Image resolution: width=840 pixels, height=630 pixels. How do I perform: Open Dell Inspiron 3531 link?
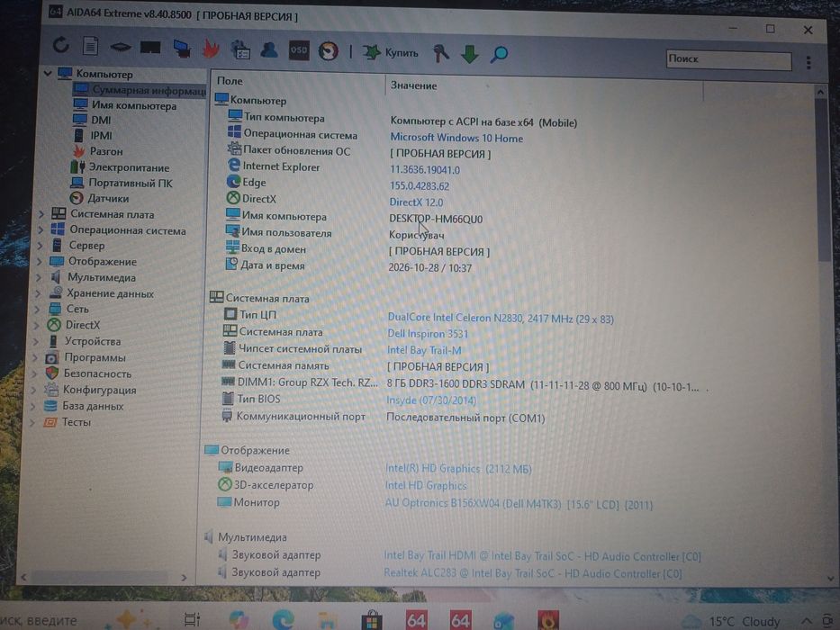[428, 334]
